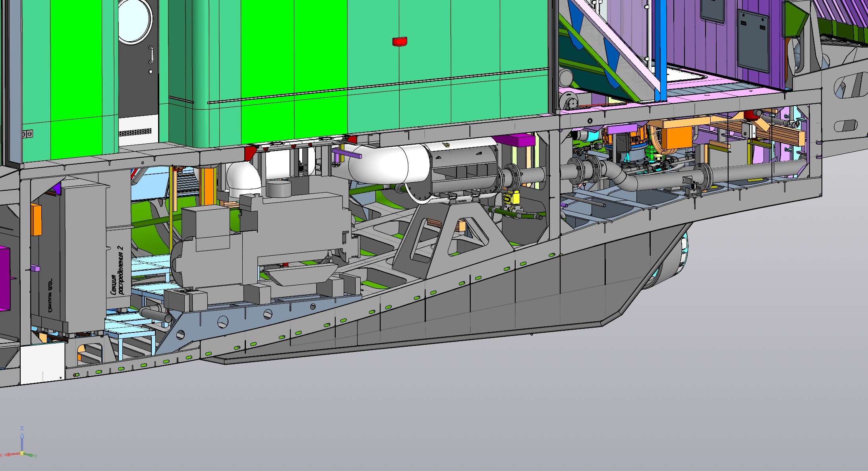Click the door handle on dark panel

(151, 55)
